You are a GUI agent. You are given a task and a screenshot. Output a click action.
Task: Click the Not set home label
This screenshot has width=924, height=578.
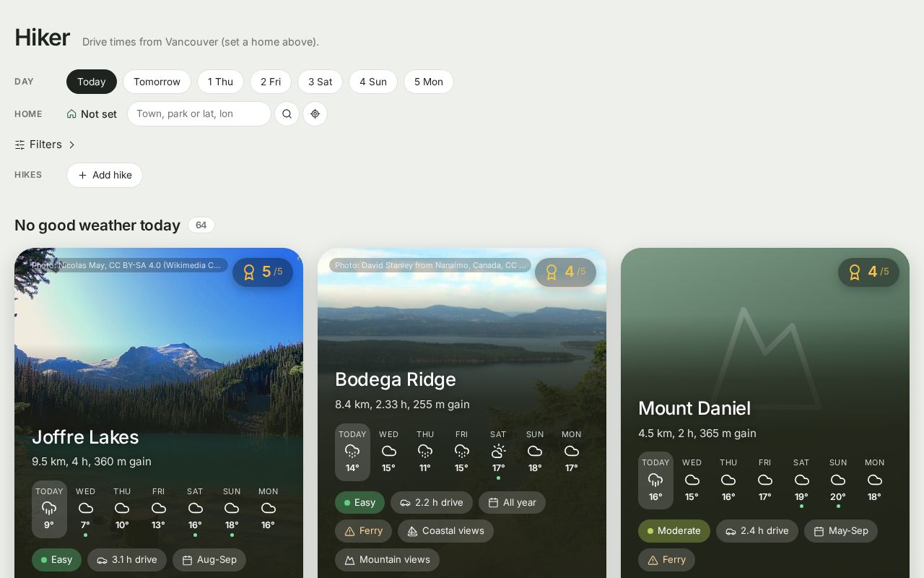click(99, 114)
